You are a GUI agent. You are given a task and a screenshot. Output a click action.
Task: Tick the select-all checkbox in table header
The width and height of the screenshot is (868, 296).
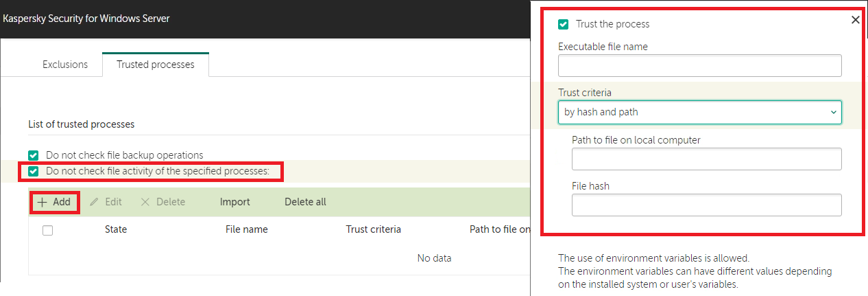click(x=48, y=231)
